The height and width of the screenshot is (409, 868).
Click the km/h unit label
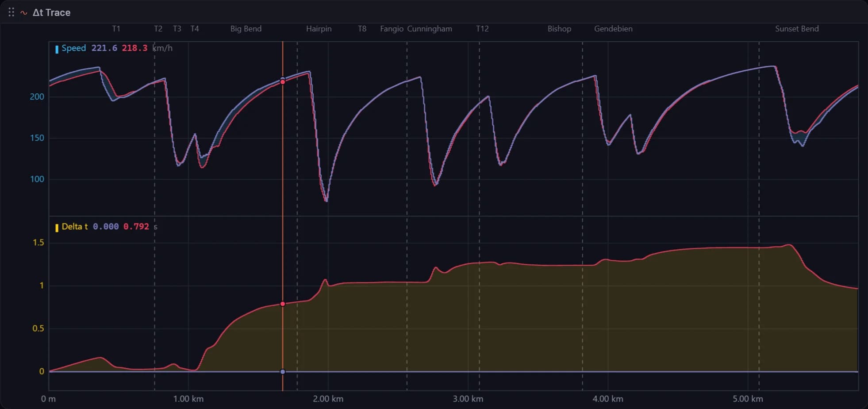[x=162, y=48]
